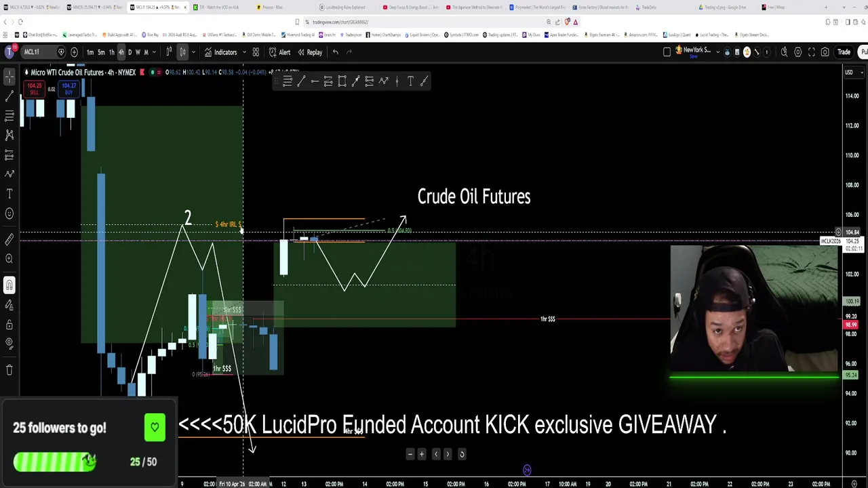
Task: Open the TradingView user profile avatar
Action: click(9, 52)
